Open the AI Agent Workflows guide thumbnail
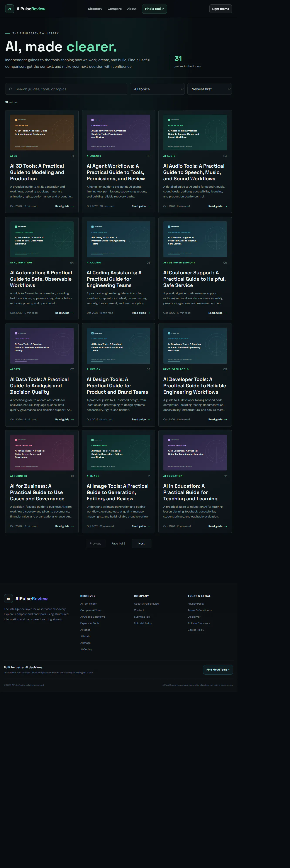The image size is (290, 868). (118, 132)
